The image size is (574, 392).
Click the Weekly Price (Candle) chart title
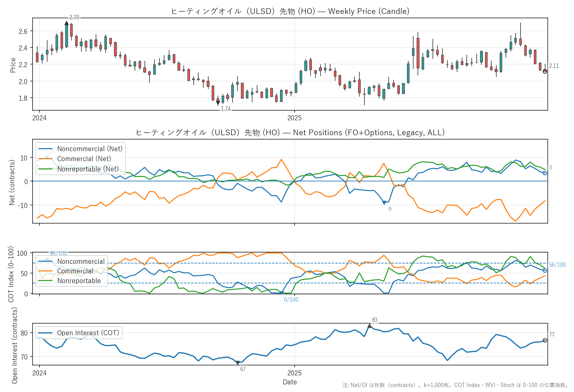pos(290,11)
